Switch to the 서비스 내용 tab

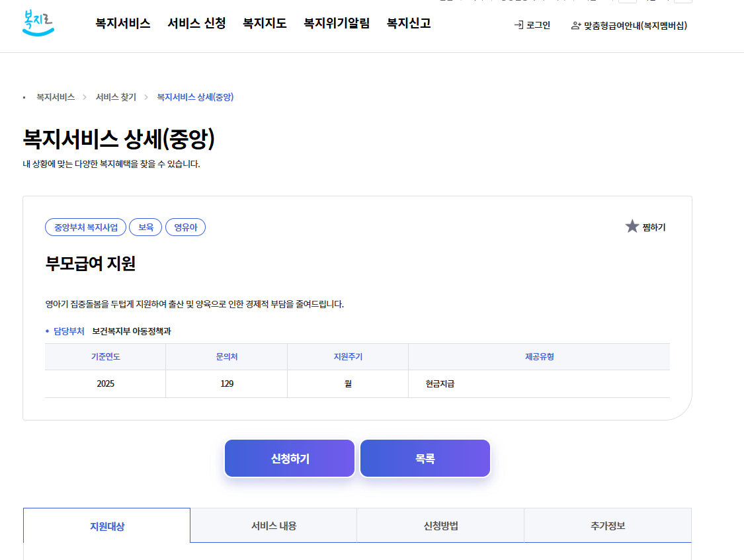272,524
